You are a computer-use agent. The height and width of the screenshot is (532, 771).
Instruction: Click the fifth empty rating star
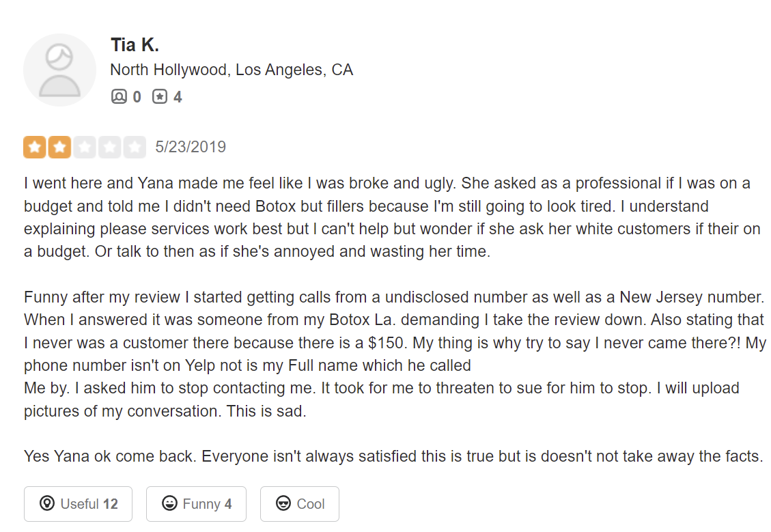point(135,147)
